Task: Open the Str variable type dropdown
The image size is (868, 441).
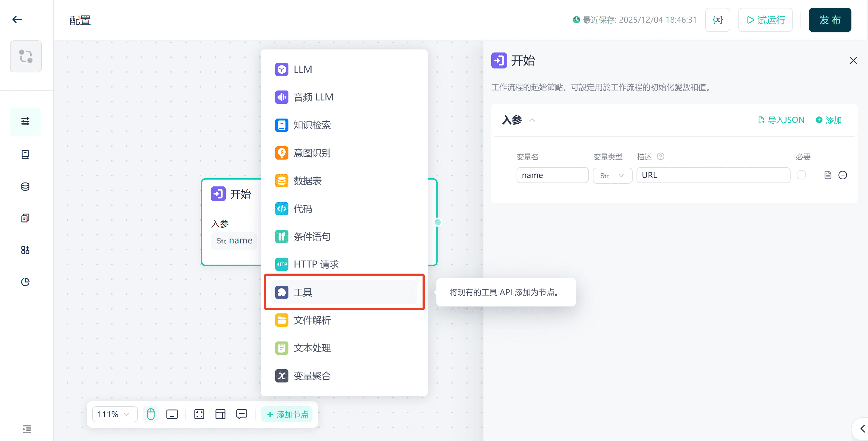Action: click(612, 175)
